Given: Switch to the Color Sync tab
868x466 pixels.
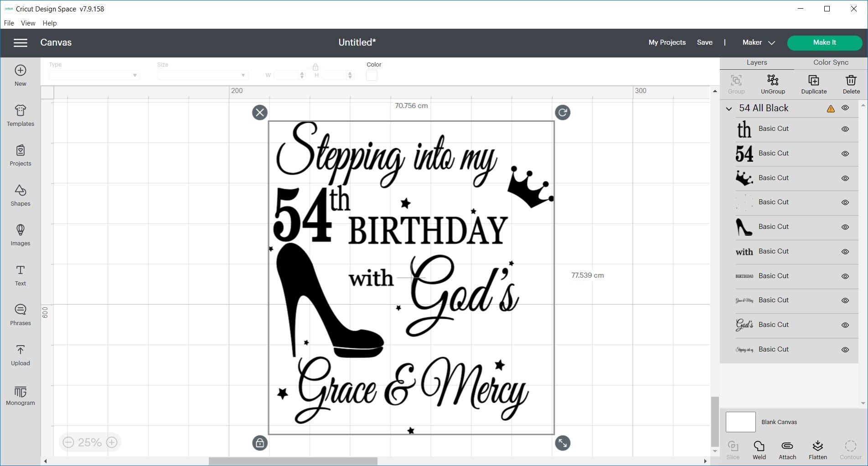Looking at the screenshot, I should coord(830,62).
